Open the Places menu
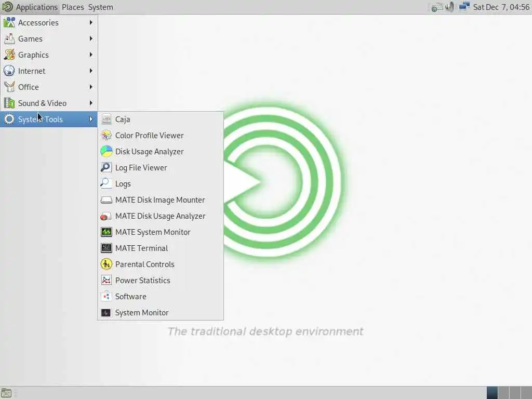The width and height of the screenshot is (532, 399). tap(73, 7)
